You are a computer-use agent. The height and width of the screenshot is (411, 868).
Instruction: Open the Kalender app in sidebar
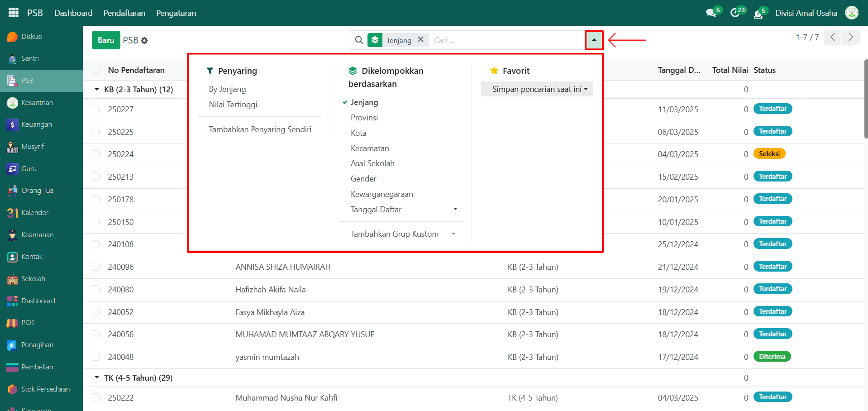[x=34, y=213]
